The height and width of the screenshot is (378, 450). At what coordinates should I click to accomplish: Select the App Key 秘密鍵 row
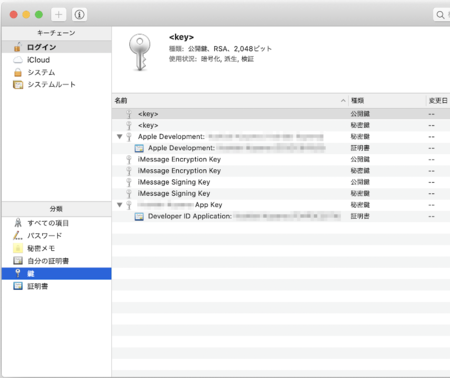pyautogui.click(x=281, y=205)
